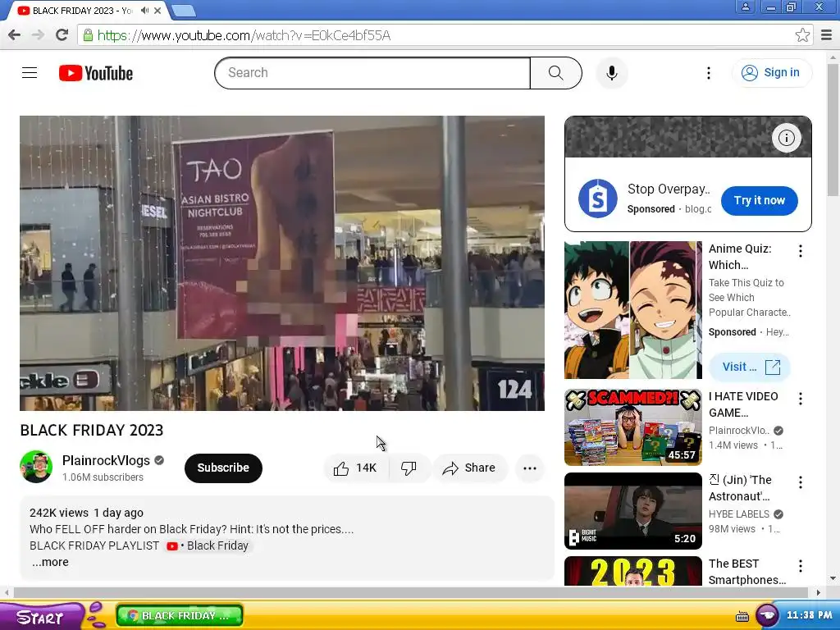Mute tab using the speaker icon
This screenshot has width=840, height=630.
pyautogui.click(x=144, y=10)
